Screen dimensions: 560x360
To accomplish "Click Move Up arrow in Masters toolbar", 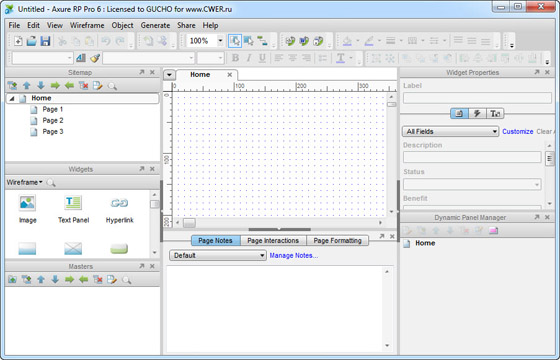I will tap(41, 279).
